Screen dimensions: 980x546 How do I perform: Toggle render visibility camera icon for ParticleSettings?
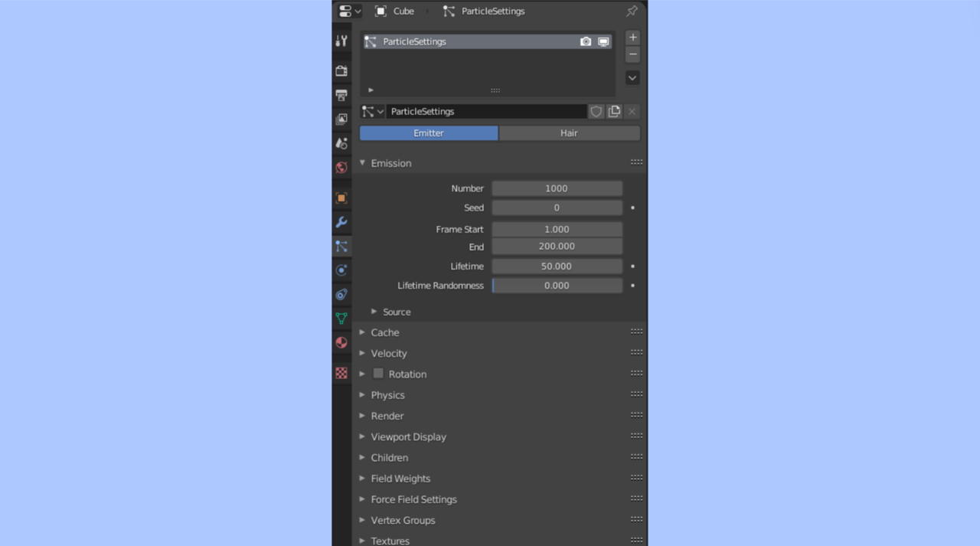pyautogui.click(x=586, y=41)
